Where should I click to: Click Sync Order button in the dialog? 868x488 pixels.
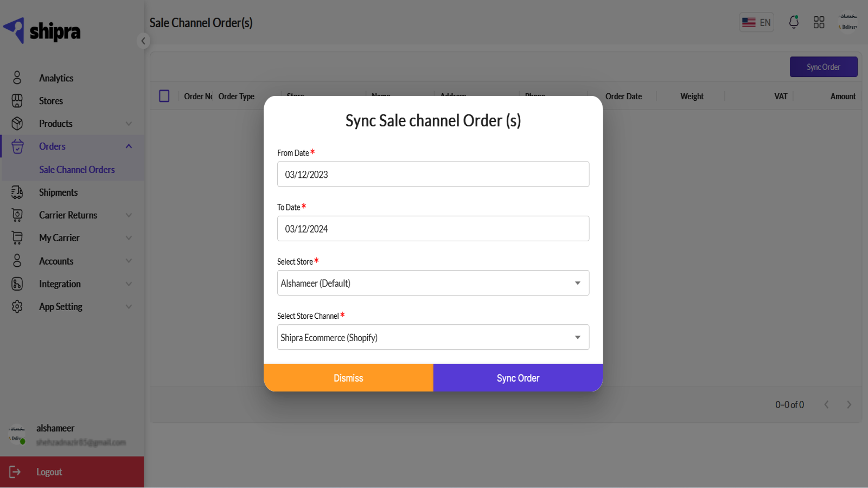pyautogui.click(x=518, y=378)
